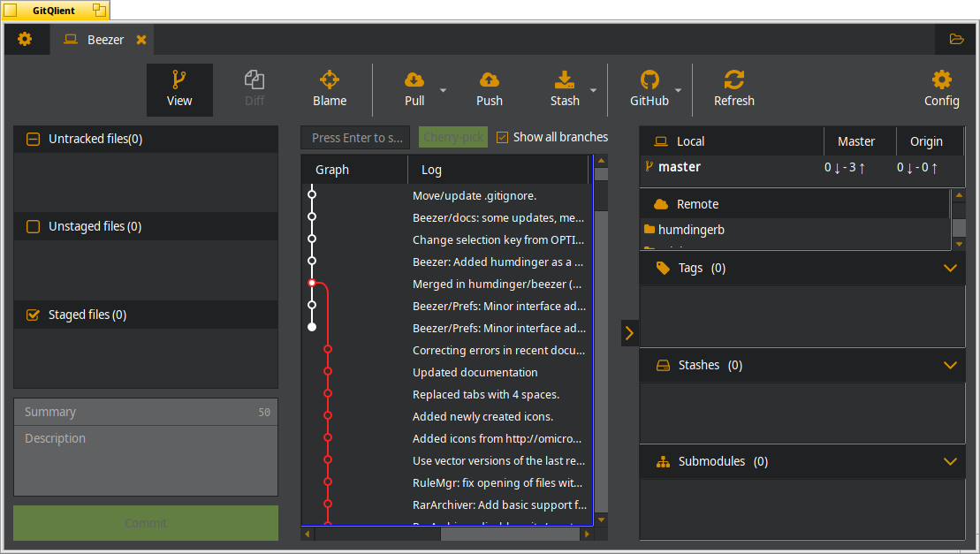Screen dimensions: 980x554
Task: Select commit 'Added newly created icons.'
Action: 482,416
